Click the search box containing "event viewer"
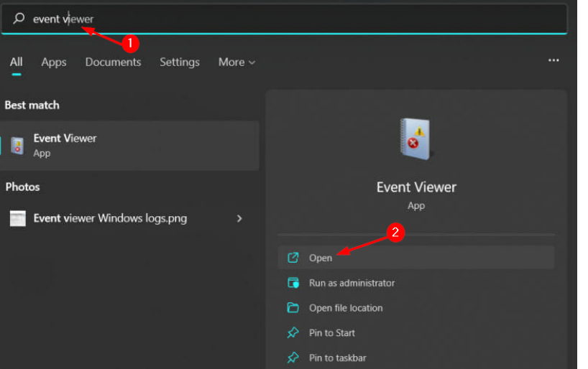 (x=288, y=19)
